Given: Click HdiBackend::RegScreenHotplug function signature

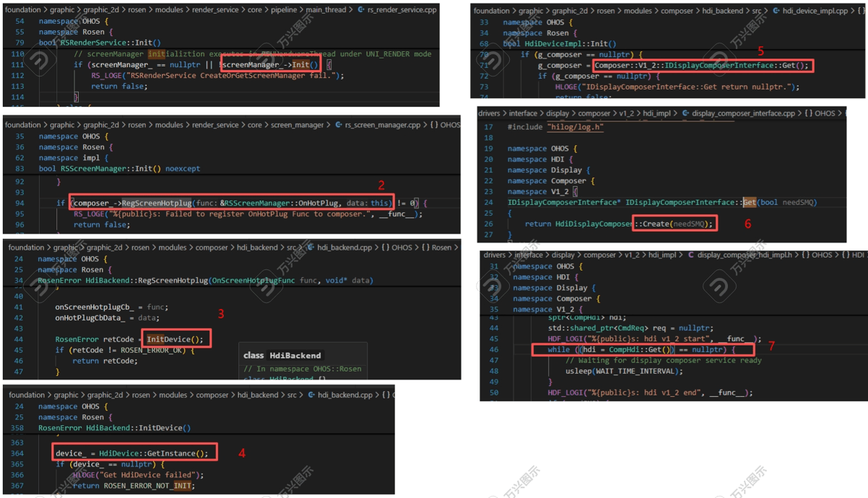Looking at the screenshot, I should point(205,280).
